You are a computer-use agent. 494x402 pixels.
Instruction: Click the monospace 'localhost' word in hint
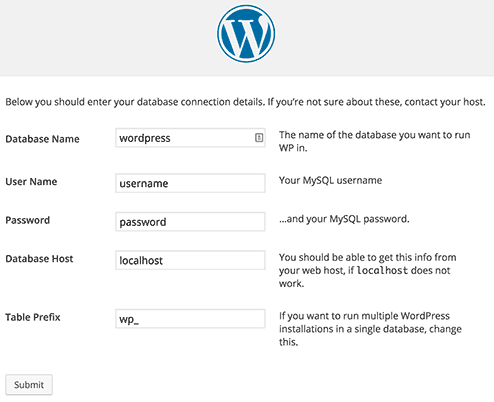tap(382, 270)
